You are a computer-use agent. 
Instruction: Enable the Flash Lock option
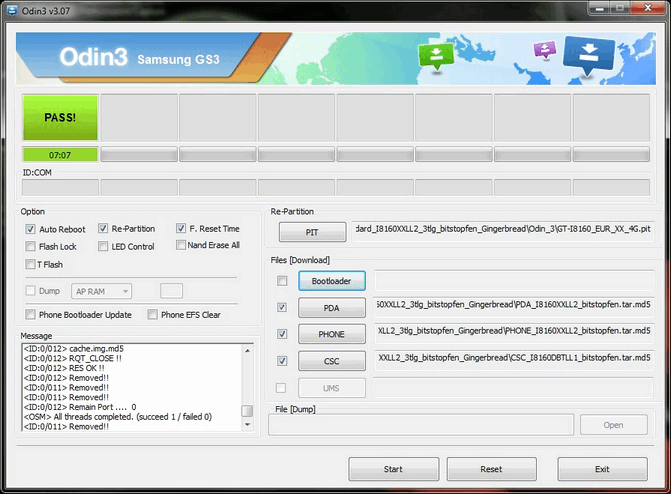pyautogui.click(x=30, y=246)
